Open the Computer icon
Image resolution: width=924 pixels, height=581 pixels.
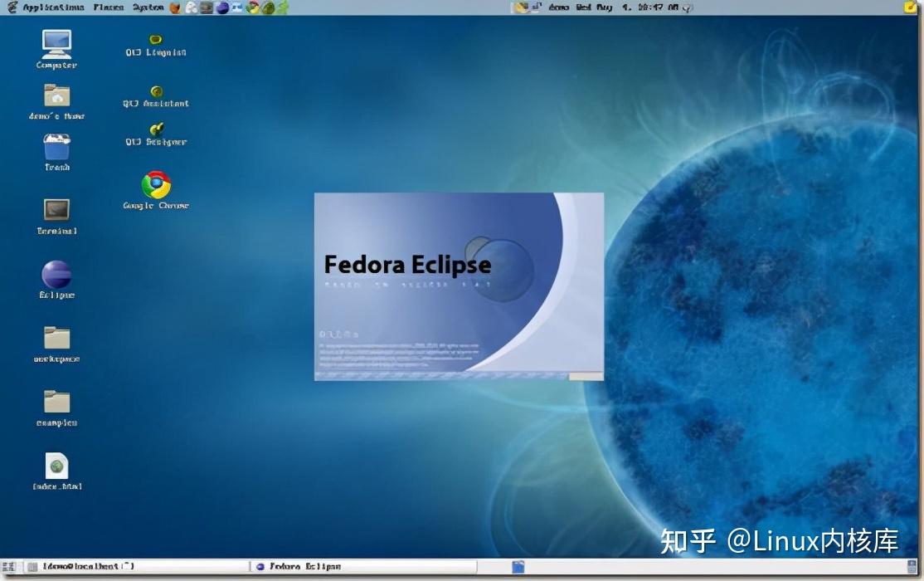tap(55, 42)
